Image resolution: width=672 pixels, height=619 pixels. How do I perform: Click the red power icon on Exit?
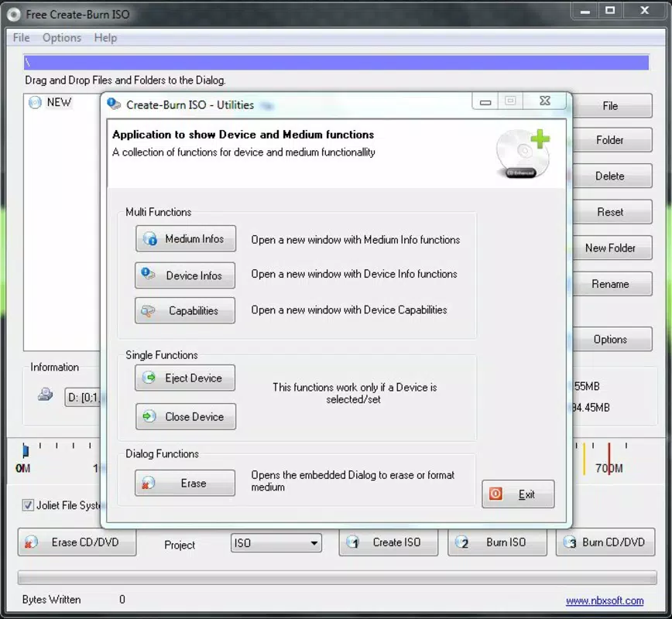pyautogui.click(x=495, y=494)
